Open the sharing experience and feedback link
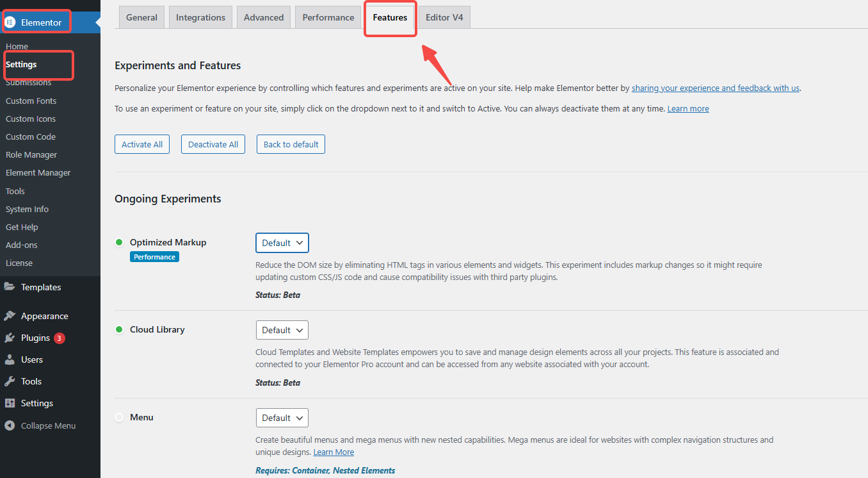Screen dimensions: 868x478 715,88
